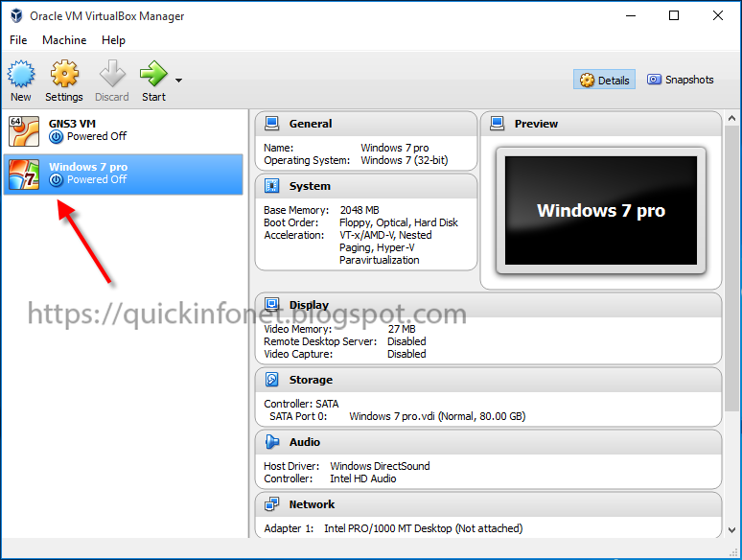Click Floppy, Optical, Hard Disk boot order
The image size is (742, 560).
(x=399, y=222)
